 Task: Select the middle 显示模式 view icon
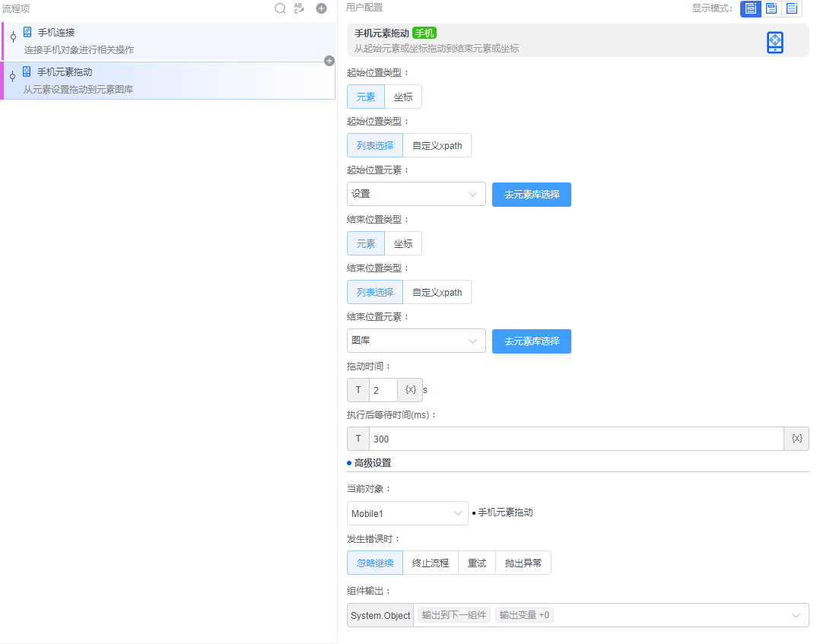[x=771, y=9]
